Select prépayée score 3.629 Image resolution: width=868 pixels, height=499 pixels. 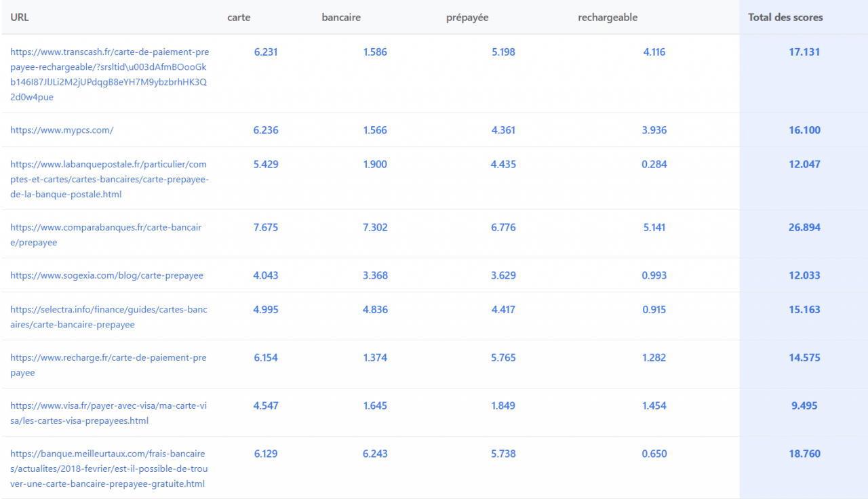(x=503, y=275)
